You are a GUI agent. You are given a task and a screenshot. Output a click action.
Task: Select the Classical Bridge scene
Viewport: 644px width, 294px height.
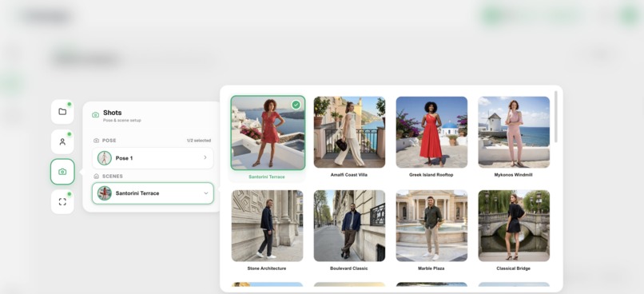(514, 231)
